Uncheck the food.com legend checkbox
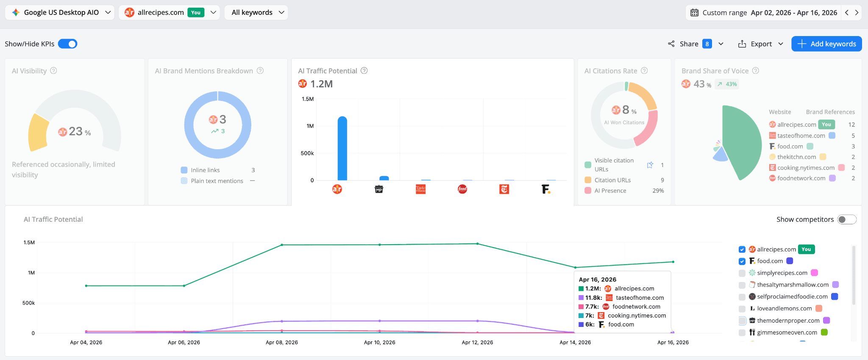Image resolution: width=868 pixels, height=360 pixels. pyautogui.click(x=742, y=261)
